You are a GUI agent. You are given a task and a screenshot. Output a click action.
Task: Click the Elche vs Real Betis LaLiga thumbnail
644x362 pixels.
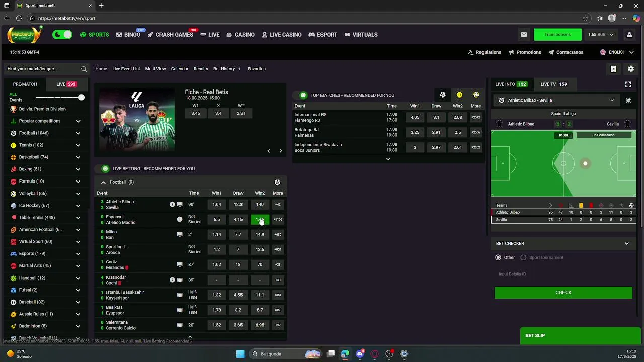pyautogui.click(x=137, y=121)
